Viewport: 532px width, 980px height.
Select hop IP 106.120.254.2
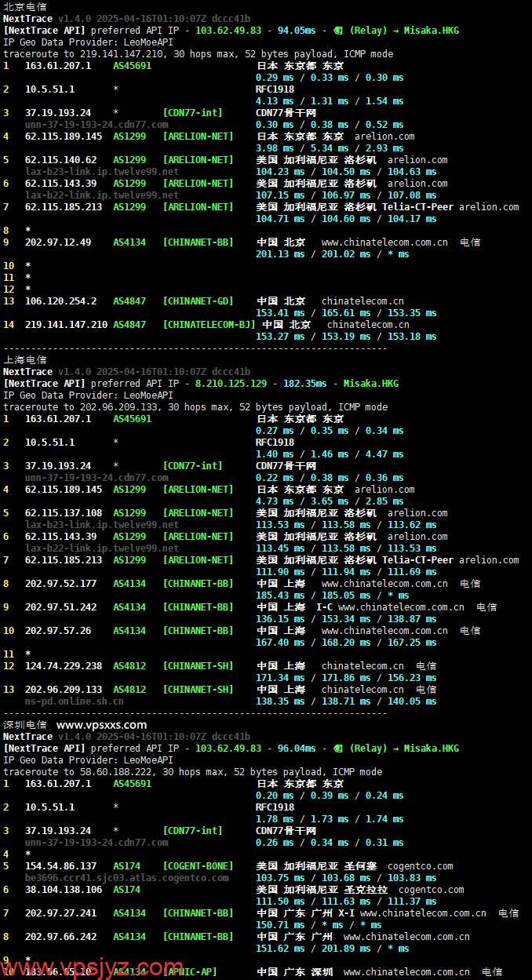click(x=61, y=301)
